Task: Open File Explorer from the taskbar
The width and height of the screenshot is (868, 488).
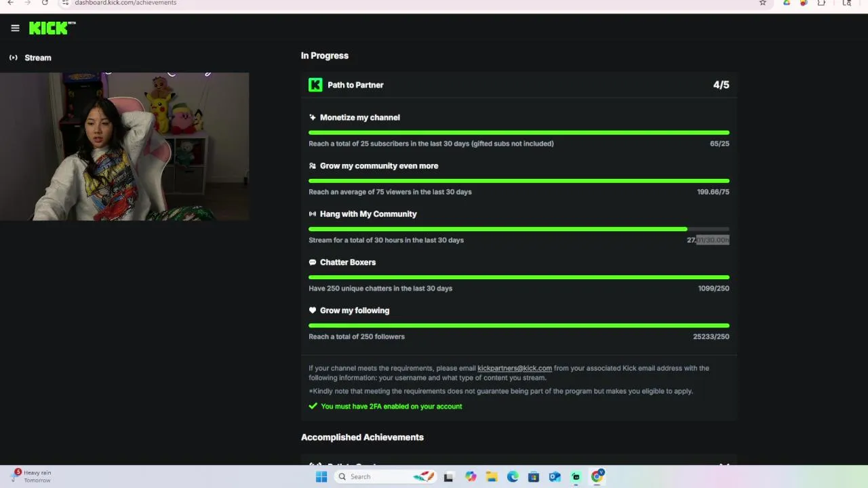Action: click(x=492, y=476)
